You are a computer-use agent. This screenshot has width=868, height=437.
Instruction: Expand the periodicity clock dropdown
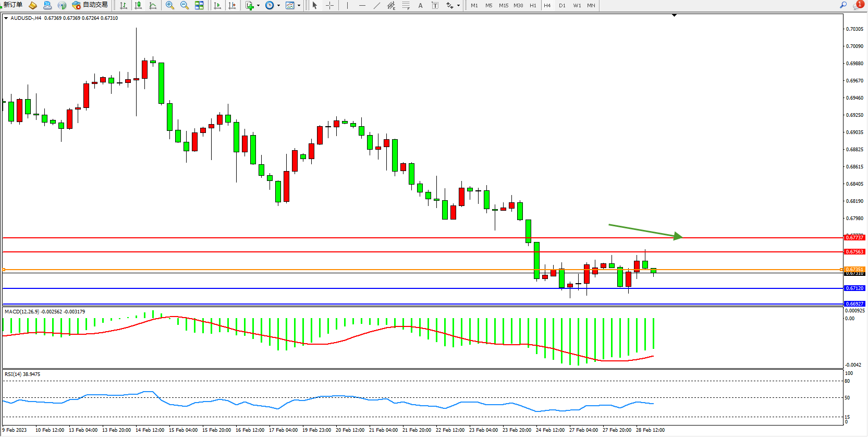point(278,5)
